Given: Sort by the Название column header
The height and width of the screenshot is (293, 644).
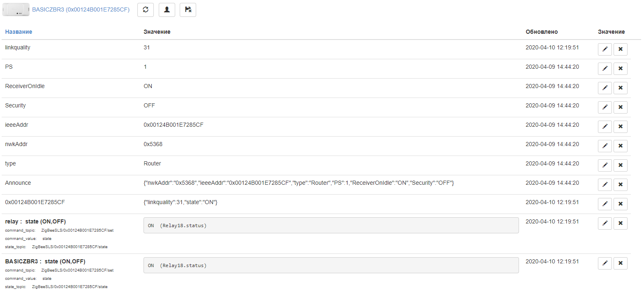Looking at the screenshot, I should (19, 32).
